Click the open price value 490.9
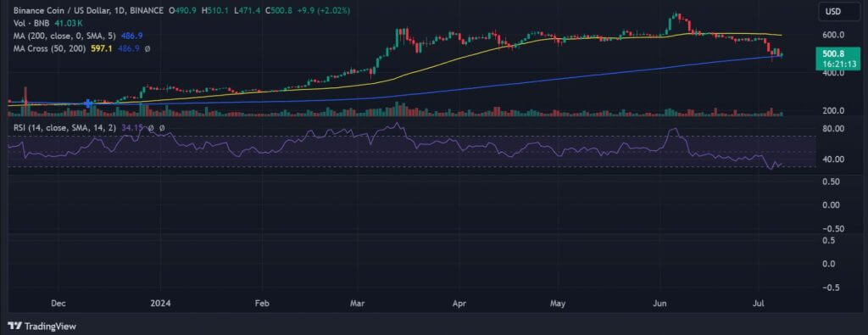 click(186, 11)
